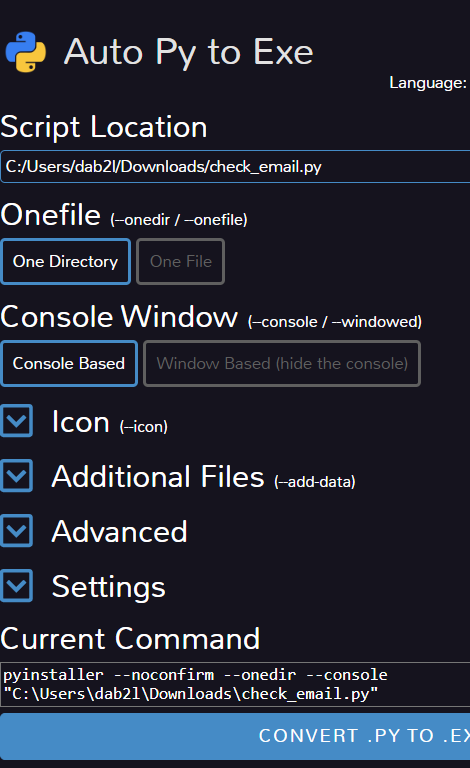Click the chevron icon beside Settings
This screenshot has width=470, height=768.
(17, 585)
